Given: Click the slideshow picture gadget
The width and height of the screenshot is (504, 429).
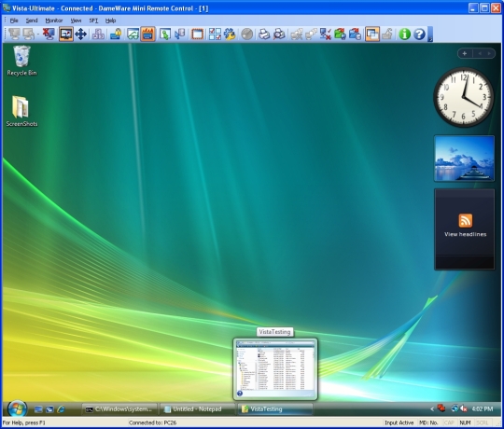Looking at the screenshot, I should 465,159.
